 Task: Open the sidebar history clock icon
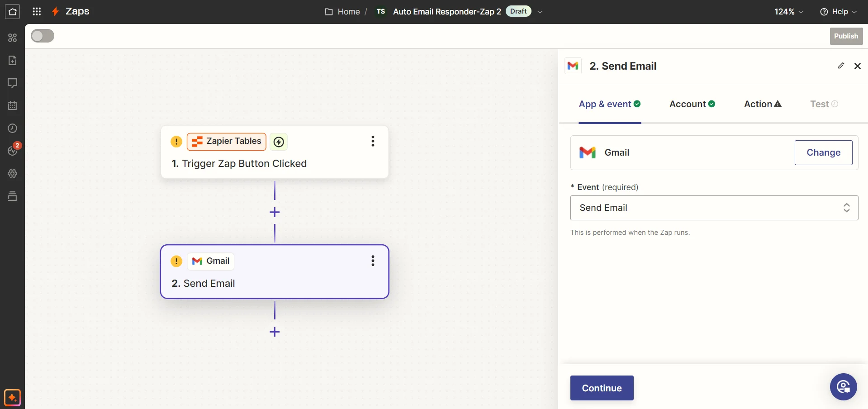[12, 128]
